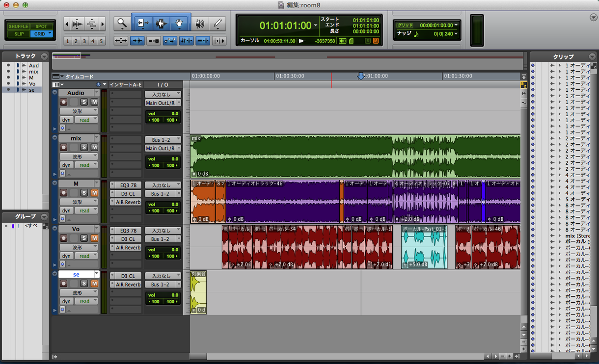Toggle link track and edit selection
Screen dimensions: 599x364
click(202, 41)
